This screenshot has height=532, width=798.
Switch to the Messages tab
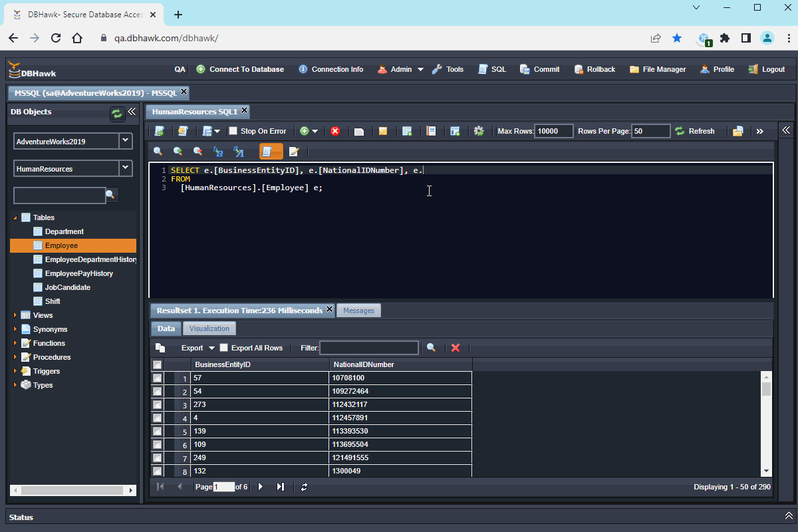[358, 310]
